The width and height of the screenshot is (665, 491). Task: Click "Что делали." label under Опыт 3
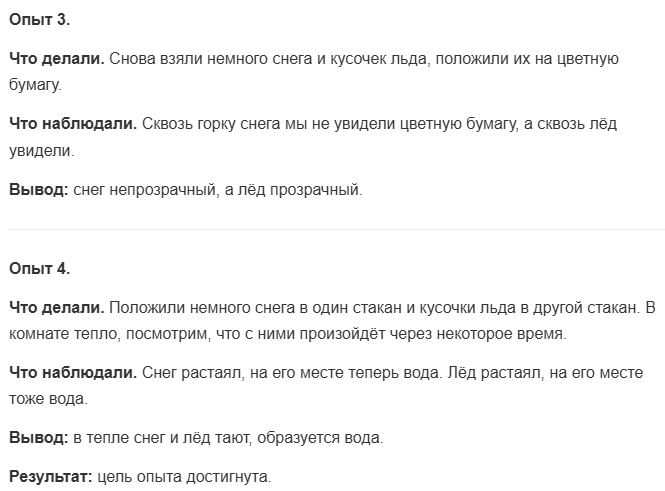(56, 59)
